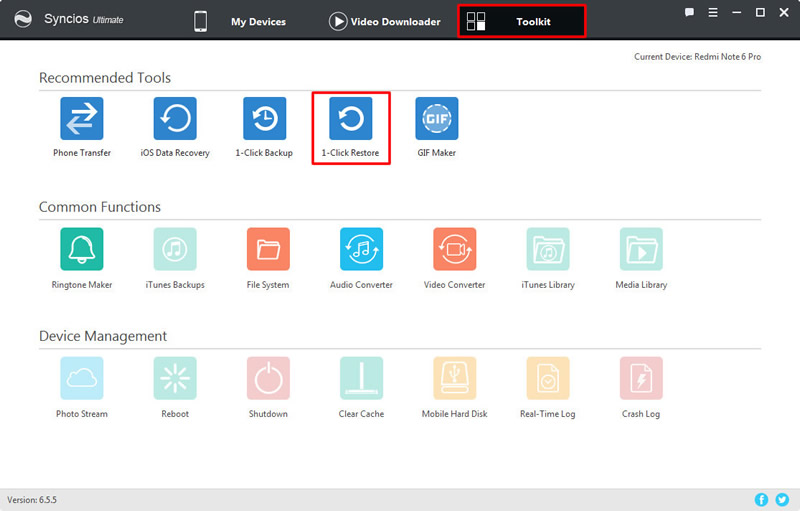The image size is (800, 511).
Task: Start the 1-Click Backup tool
Action: tap(264, 118)
